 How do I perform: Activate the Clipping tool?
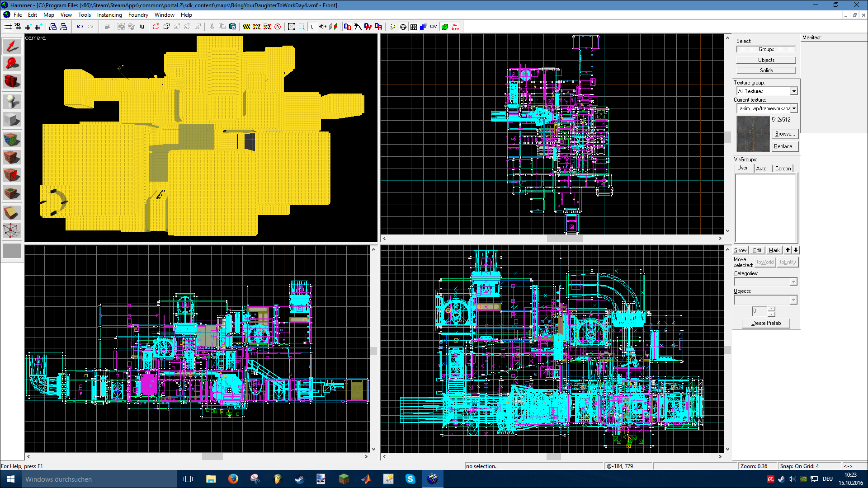coord(12,212)
